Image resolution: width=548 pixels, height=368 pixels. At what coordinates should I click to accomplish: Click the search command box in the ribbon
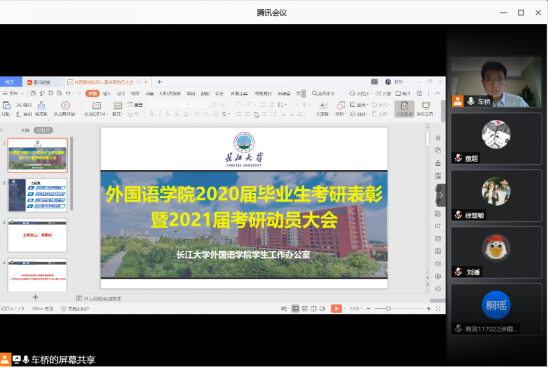(x=324, y=93)
